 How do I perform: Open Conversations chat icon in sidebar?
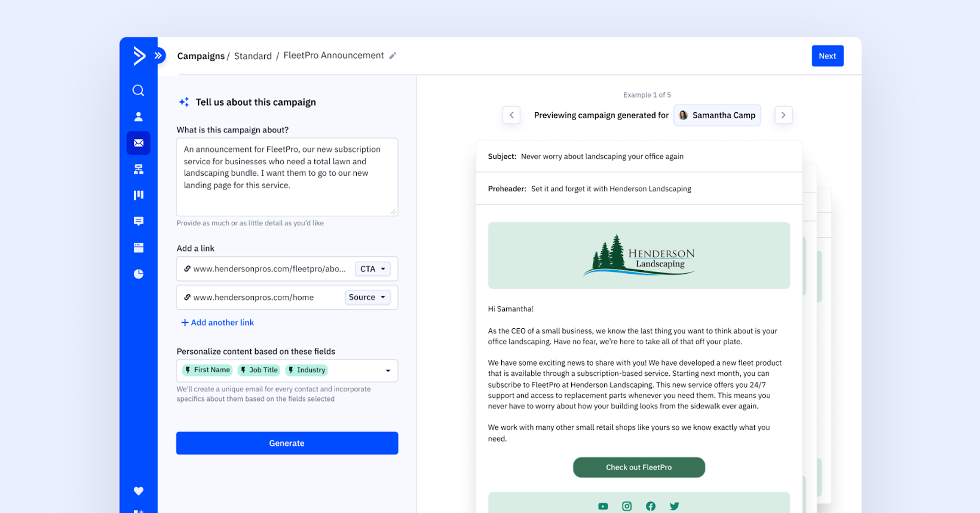click(138, 221)
